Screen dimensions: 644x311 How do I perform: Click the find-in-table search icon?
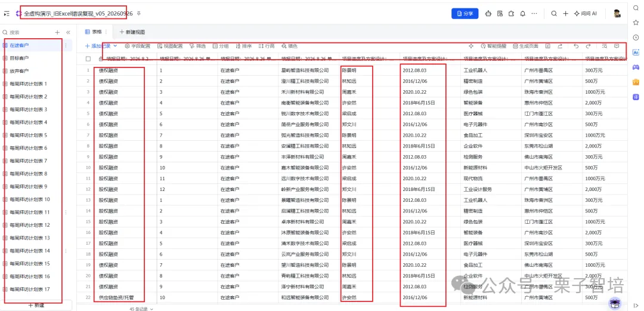[x=605, y=46]
